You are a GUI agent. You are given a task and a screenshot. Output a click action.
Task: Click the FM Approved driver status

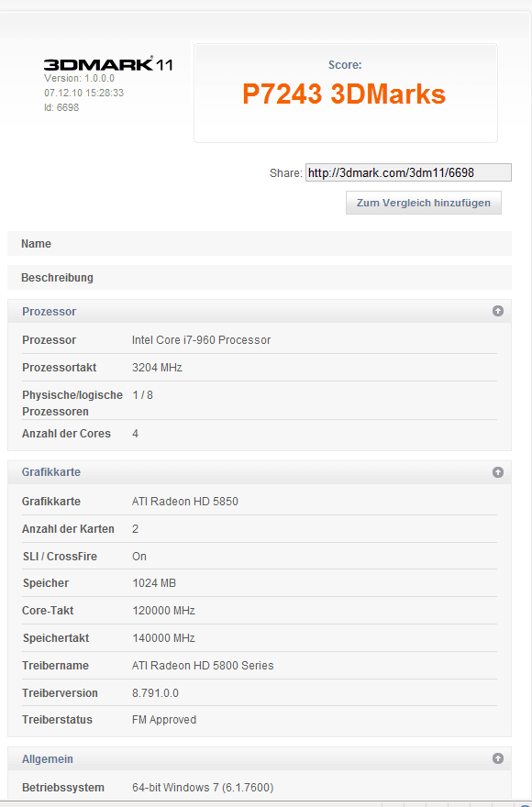(164, 720)
